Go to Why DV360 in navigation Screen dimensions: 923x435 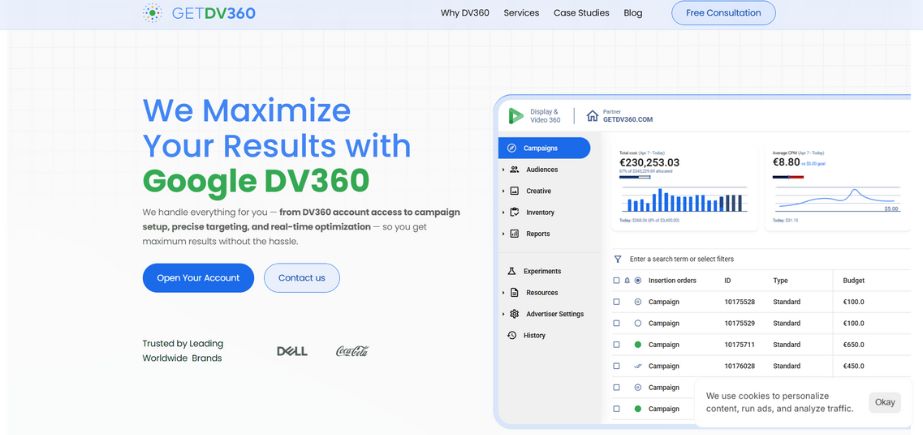[x=465, y=13]
